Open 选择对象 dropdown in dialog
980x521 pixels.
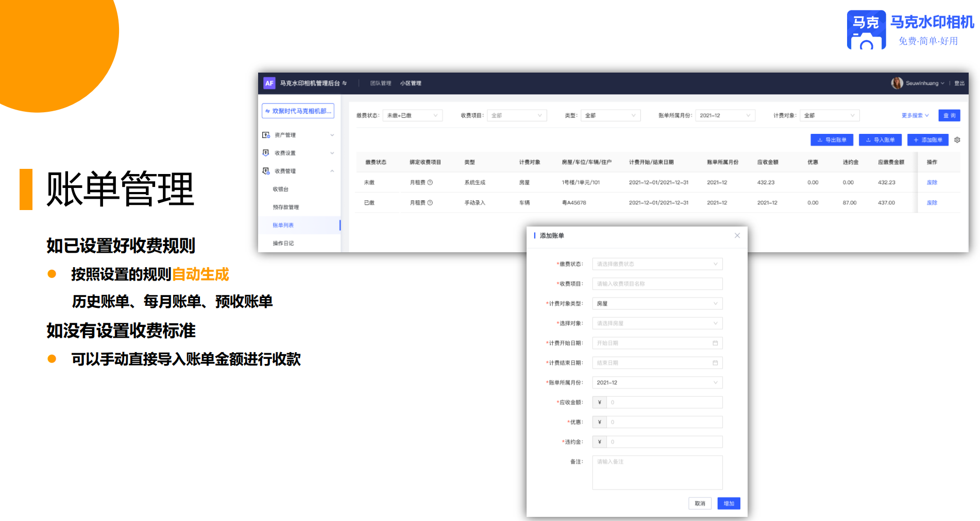tap(657, 323)
